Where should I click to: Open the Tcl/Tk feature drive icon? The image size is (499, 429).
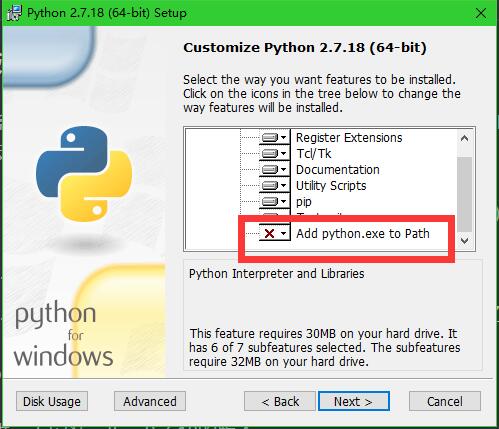pos(275,153)
